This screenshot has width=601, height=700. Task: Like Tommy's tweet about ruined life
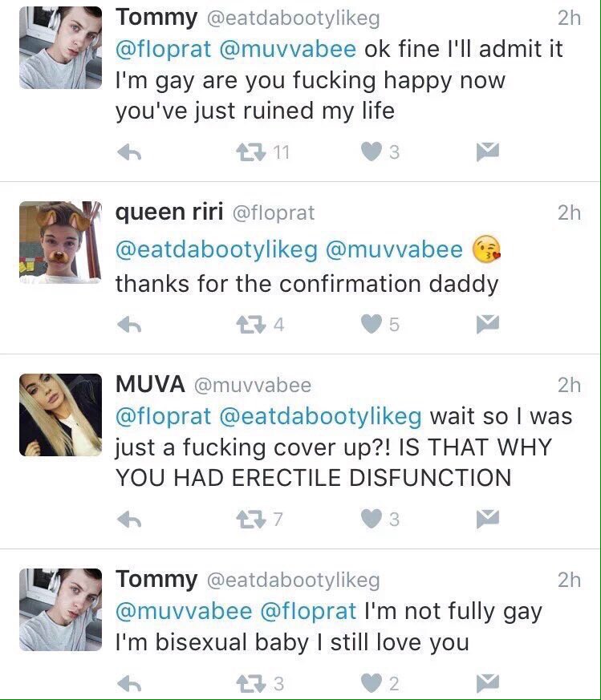click(370, 152)
